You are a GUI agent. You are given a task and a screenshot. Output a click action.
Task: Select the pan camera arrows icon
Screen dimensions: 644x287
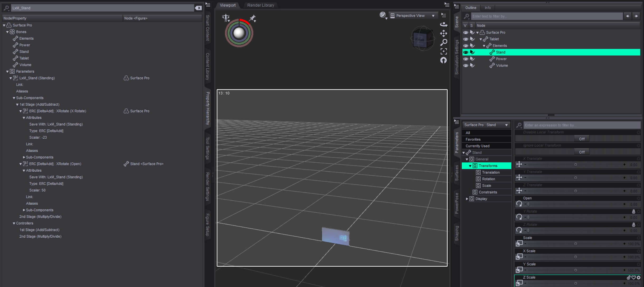[x=444, y=33]
